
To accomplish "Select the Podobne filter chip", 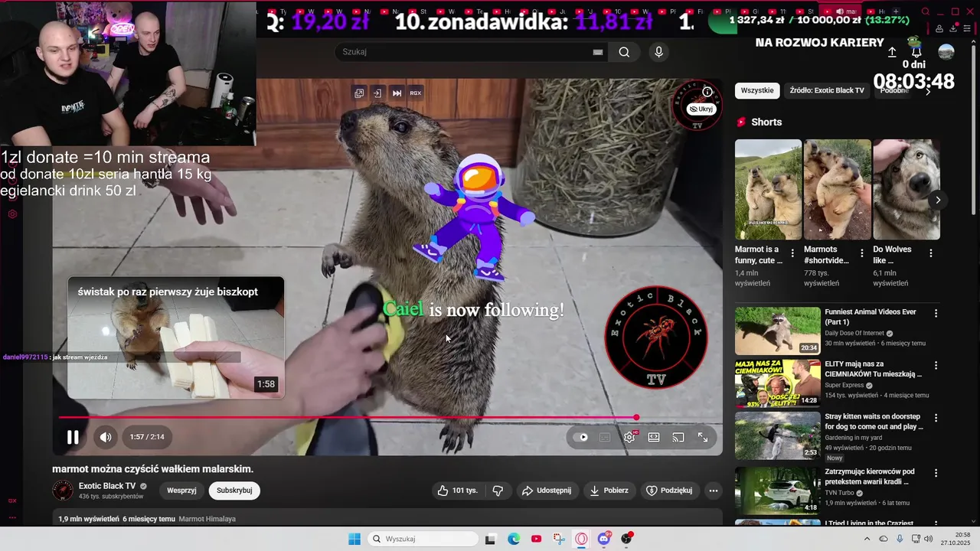I will coord(893,90).
